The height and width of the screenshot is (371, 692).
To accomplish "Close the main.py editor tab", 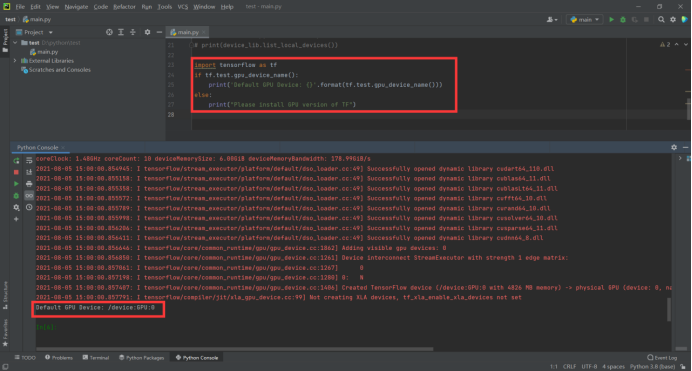I will click(203, 32).
